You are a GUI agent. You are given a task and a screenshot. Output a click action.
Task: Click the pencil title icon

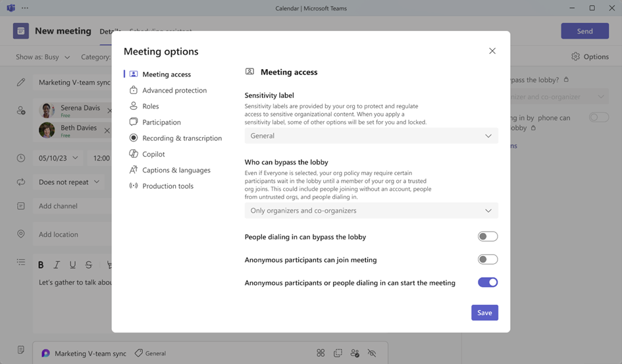point(21,82)
